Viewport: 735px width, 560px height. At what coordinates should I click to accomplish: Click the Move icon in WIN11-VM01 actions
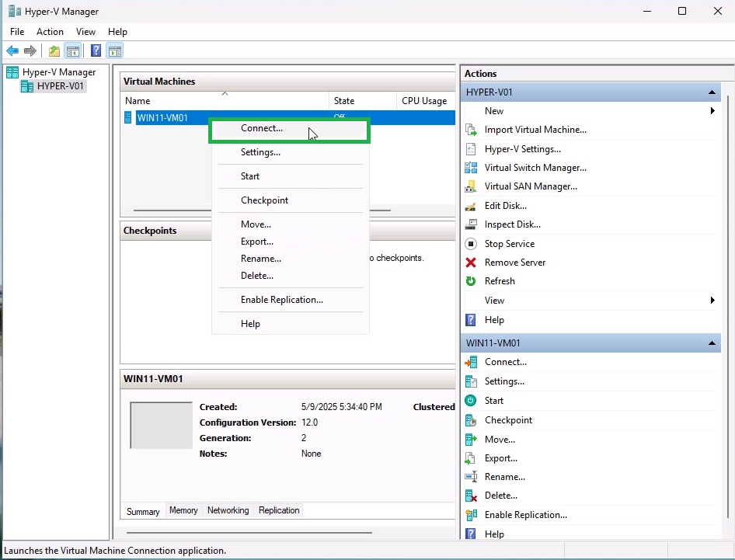tap(471, 440)
